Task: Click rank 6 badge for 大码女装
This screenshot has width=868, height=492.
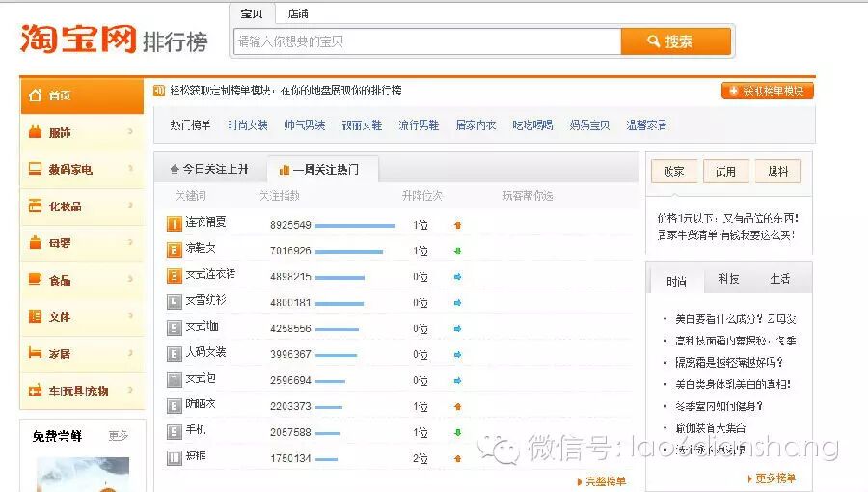Action: (174, 354)
